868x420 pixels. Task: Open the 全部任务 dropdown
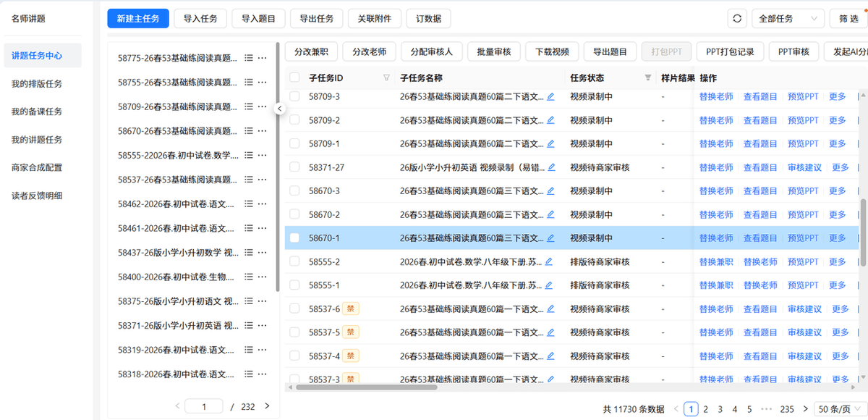coord(788,17)
